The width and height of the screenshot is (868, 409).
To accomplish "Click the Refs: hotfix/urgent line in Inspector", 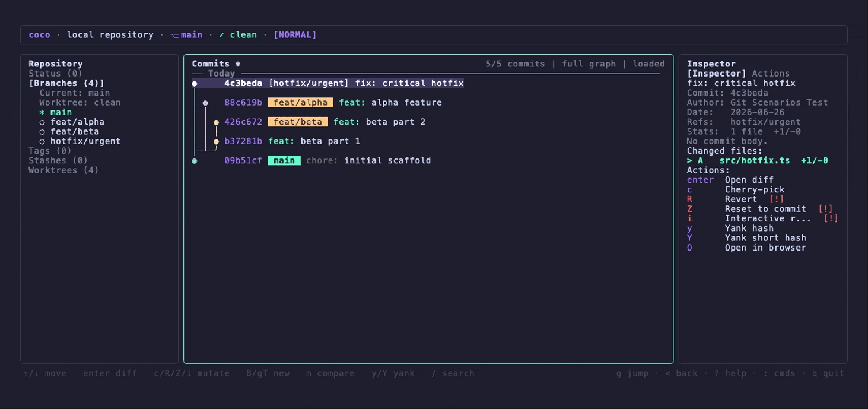I will [x=744, y=122].
